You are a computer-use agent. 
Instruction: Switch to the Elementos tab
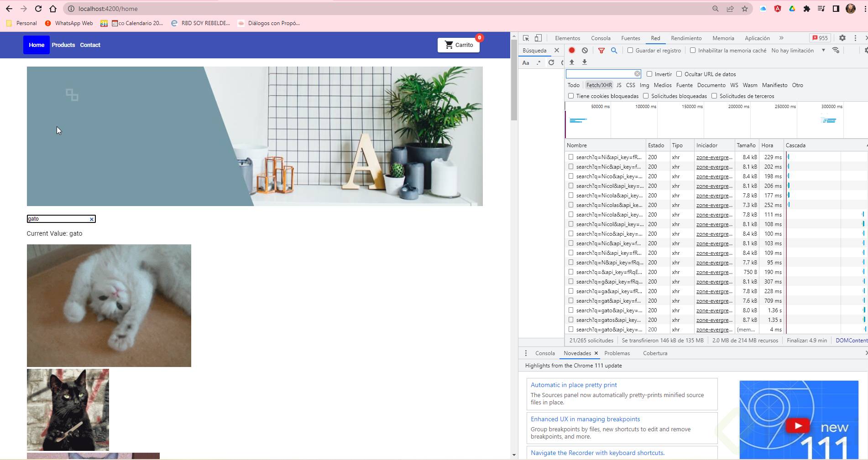coord(567,38)
